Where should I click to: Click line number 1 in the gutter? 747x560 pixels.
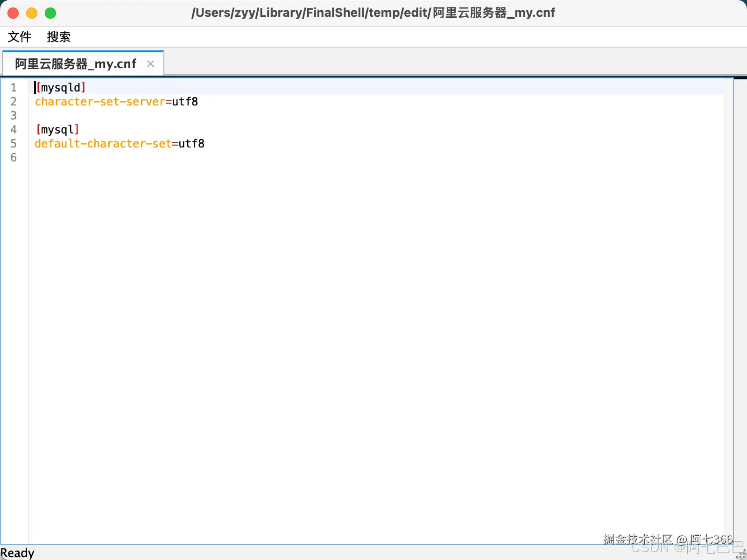coord(14,88)
